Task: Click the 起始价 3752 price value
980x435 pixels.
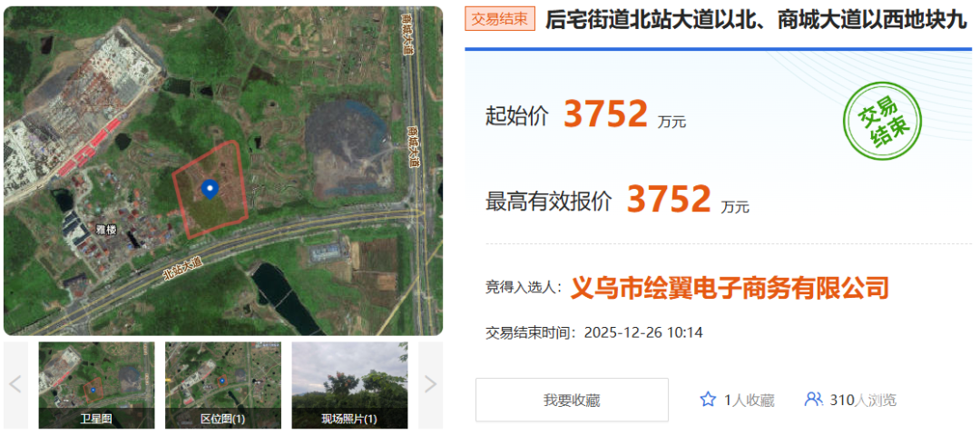Action: coord(605,114)
